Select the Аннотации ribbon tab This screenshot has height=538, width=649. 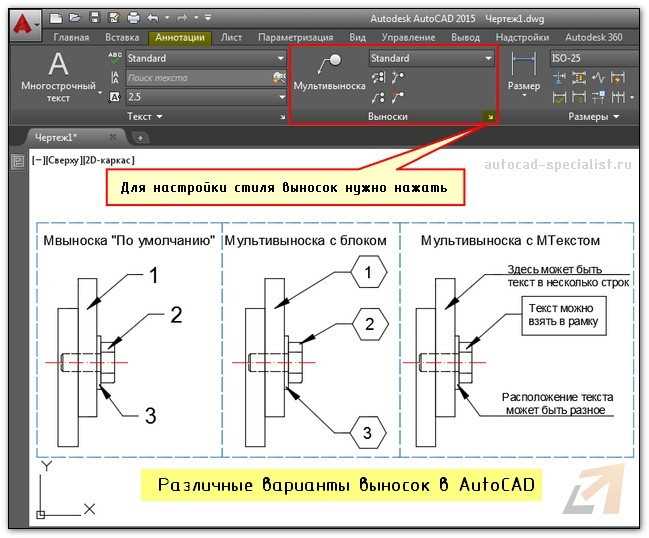click(180, 37)
